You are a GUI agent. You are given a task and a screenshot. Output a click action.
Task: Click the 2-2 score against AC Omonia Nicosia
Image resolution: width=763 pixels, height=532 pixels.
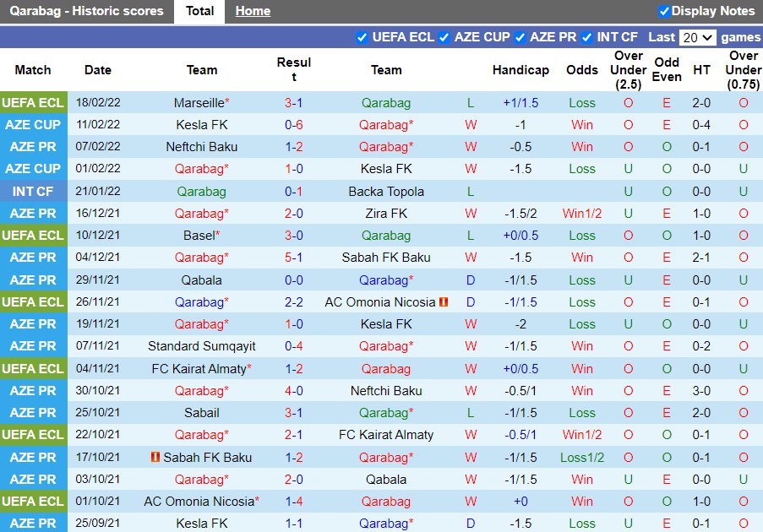point(293,302)
